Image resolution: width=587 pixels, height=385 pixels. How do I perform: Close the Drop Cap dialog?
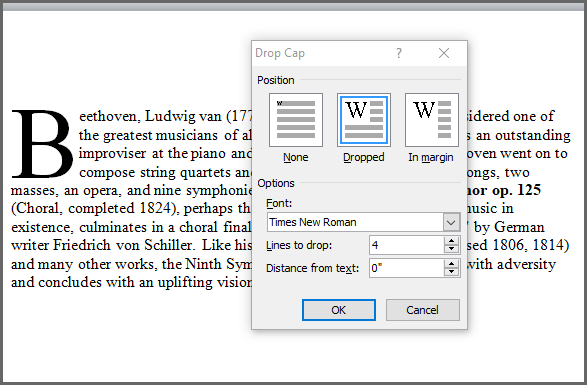(x=444, y=53)
